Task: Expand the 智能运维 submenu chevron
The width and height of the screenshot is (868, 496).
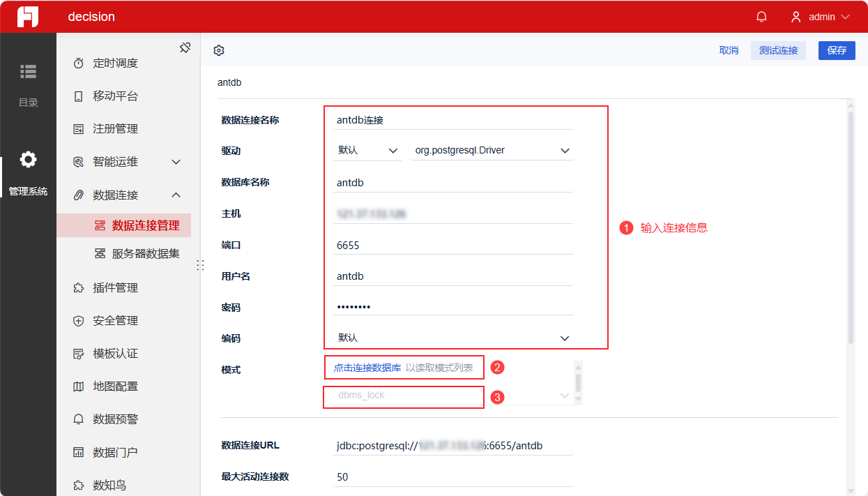Action: click(176, 162)
